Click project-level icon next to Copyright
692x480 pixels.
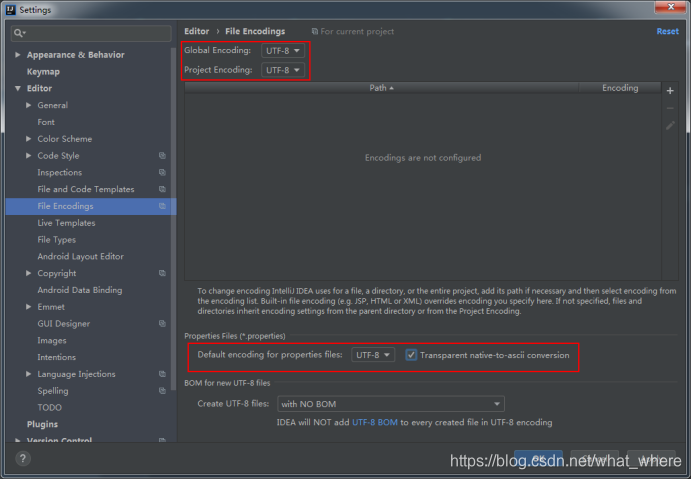(x=162, y=273)
